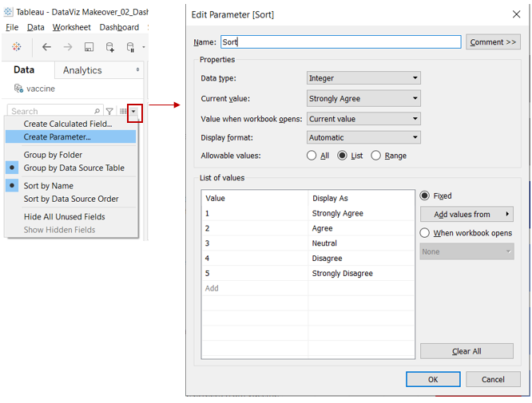The height and width of the screenshot is (403, 532).
Task: Click the Tableau start page logo icon
Action: (x=17, y=47)
